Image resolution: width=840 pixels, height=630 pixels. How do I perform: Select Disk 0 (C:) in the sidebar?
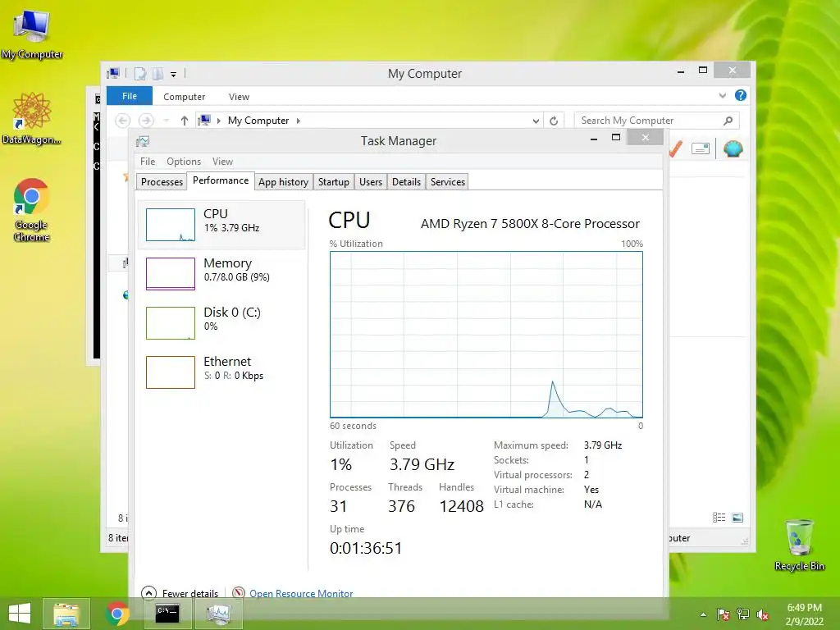pyautogui.click(x=221, y=323)
